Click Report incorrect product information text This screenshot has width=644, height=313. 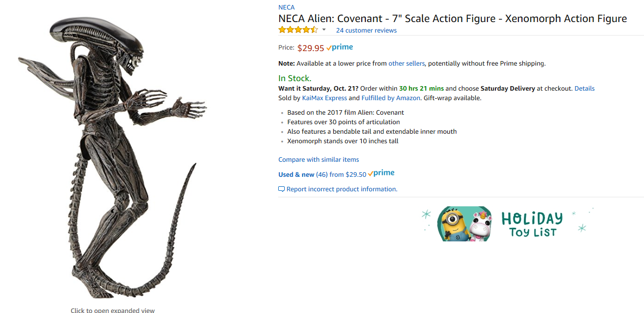pos(342,189)
